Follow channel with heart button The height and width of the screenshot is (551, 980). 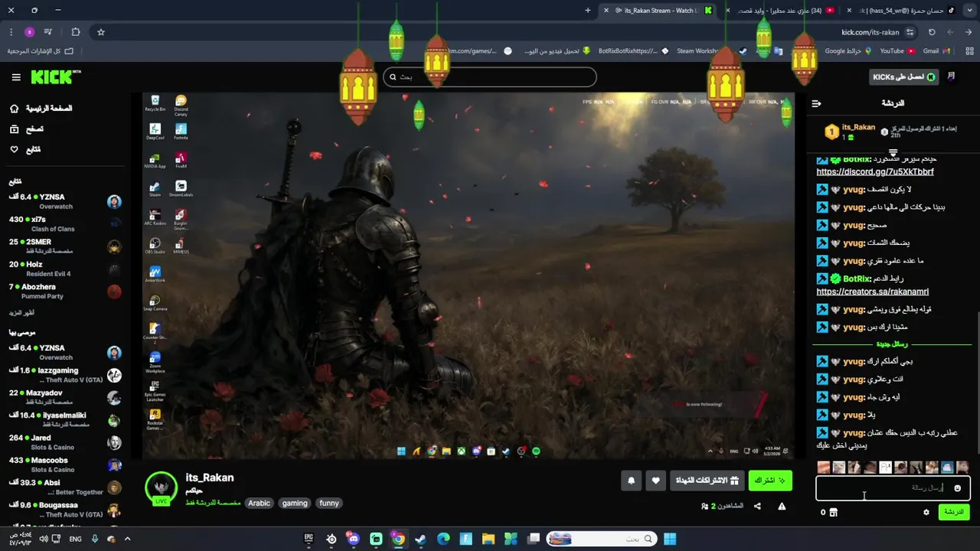(x=655, y=481)
